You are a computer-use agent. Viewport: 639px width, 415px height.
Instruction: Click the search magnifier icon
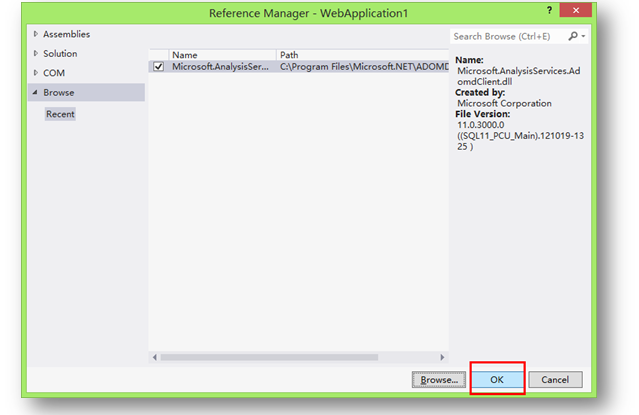pos(573,36)
